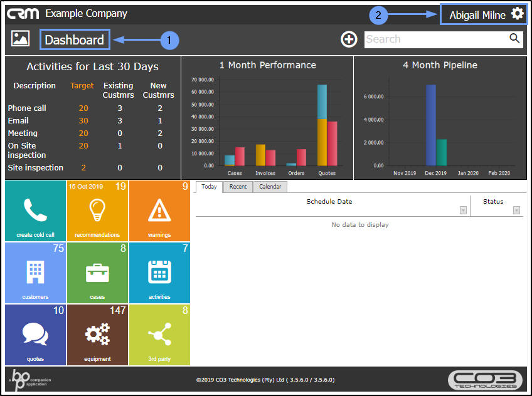The width and height of the screenshot is (532, 396).
Task: Click the Phone call activity row label
Action: pos(27,108)
